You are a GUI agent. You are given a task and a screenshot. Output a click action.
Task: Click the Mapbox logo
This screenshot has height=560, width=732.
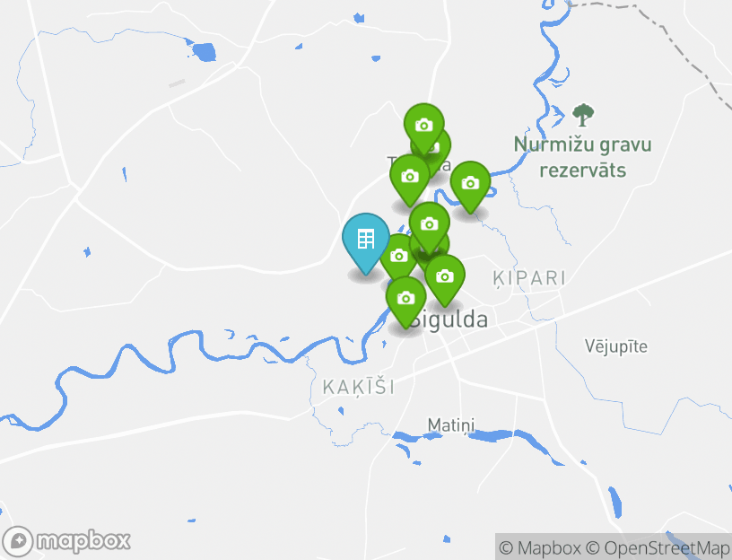pyautogui.click(x=65, y=541)
